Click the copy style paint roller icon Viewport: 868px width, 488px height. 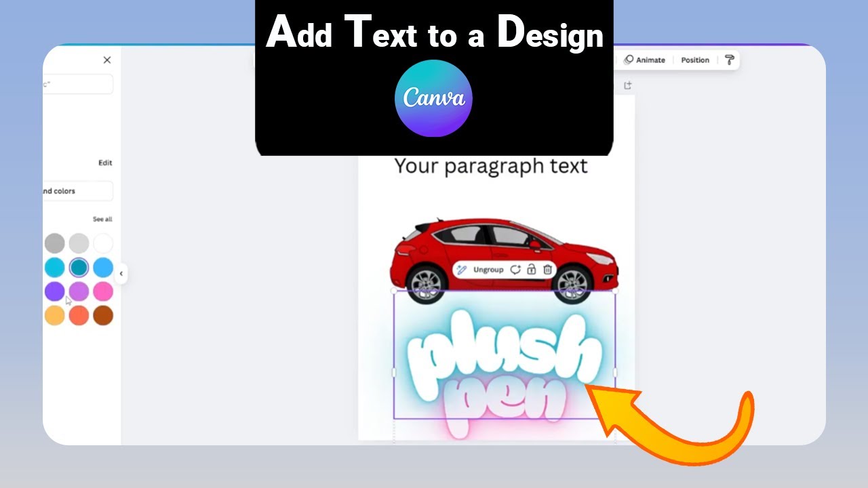(x=730, y=60)
